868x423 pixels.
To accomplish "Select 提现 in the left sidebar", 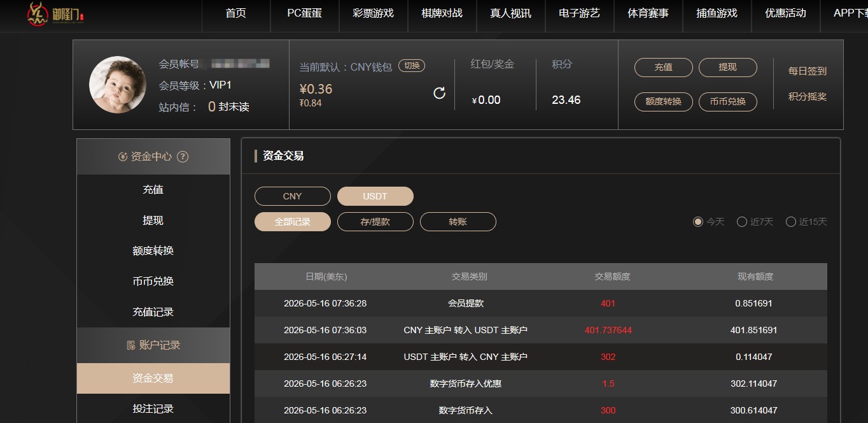I will 153,220.
